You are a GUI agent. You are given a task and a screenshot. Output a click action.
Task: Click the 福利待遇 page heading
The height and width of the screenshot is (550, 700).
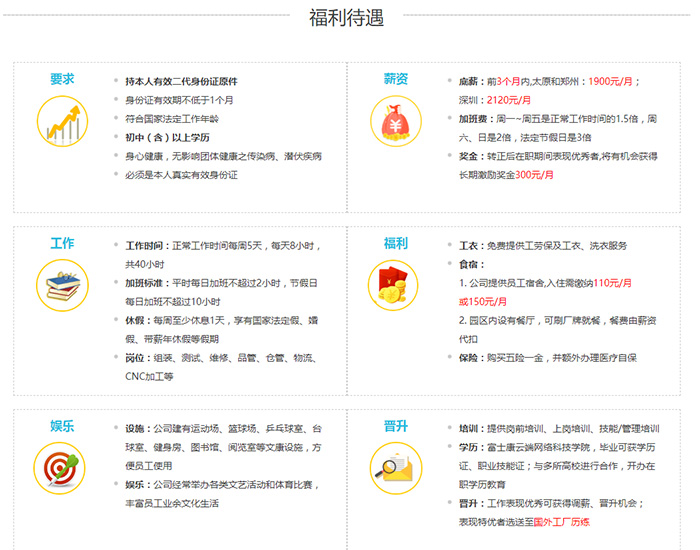pyautogui.click(x=346, y=18)
